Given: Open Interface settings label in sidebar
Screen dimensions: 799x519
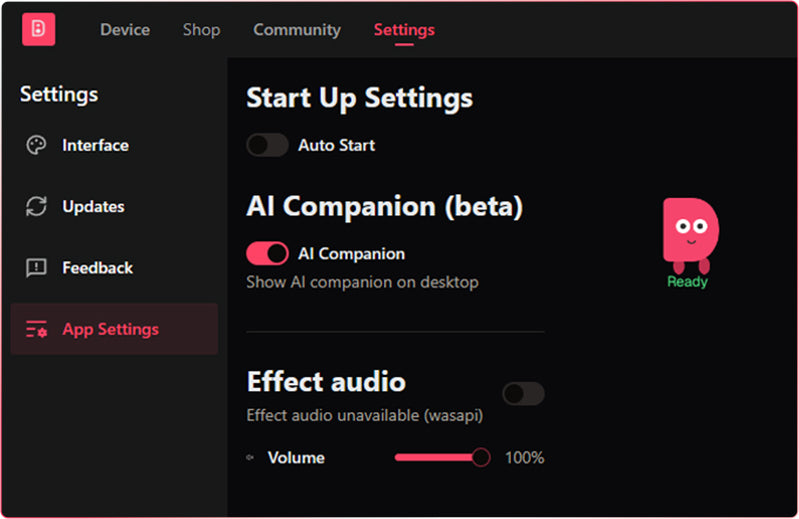Looking at the screenshot, I should point(95,145).
